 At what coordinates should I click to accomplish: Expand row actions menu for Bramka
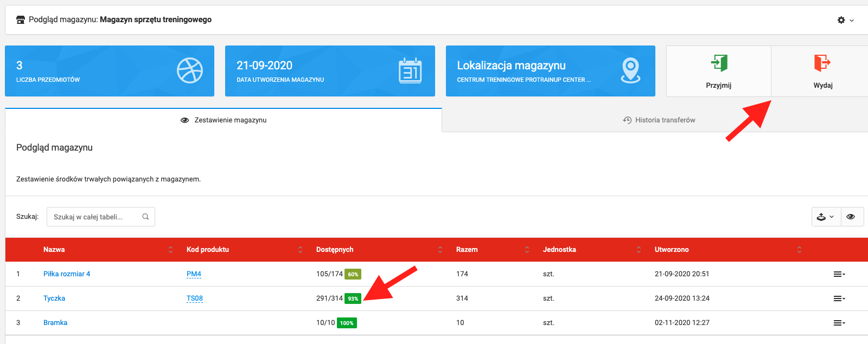click(839, 323)
